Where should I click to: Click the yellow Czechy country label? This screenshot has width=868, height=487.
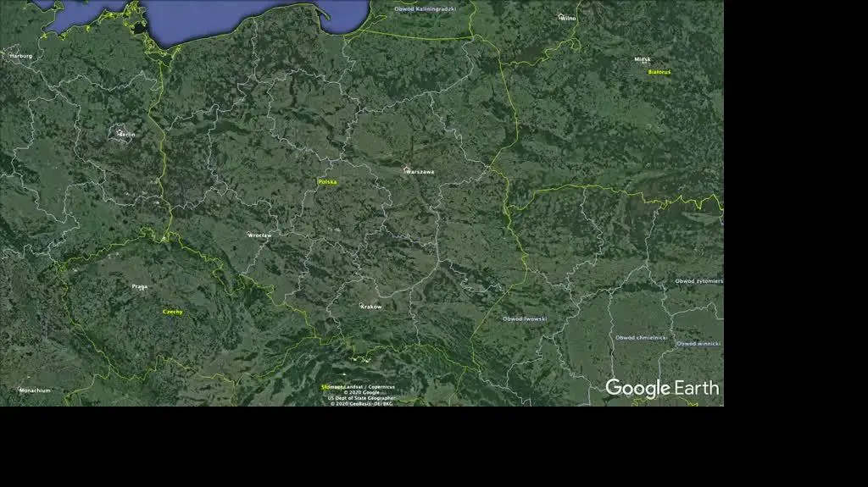(173, 313)
